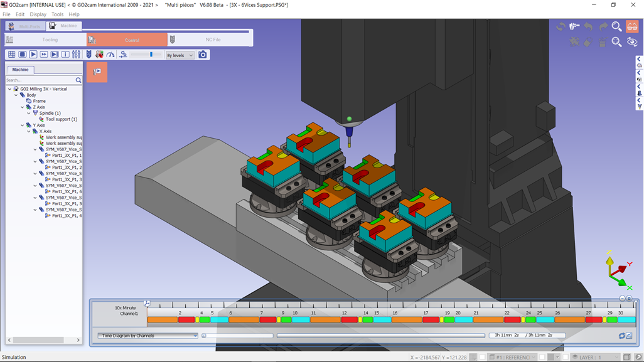
Task: Collapse the X Axis tree node
Action: (x=29, y=131)
